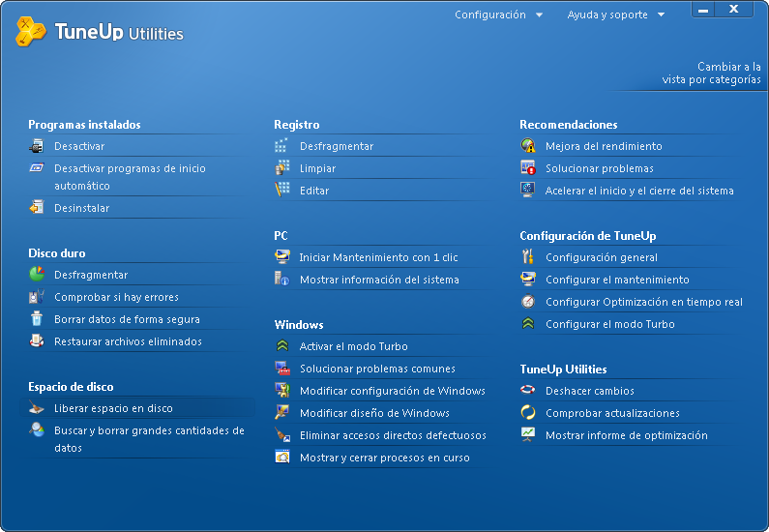This screenshot has height=532, width=769.
Task: Click icon for Mostrar y cerrar procesos
Action: coord(282,457)
